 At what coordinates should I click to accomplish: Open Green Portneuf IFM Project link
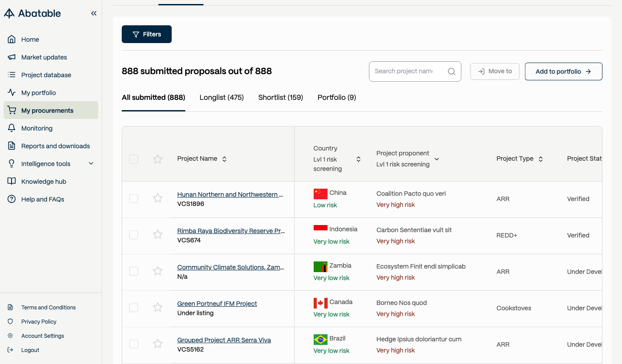click(217, 304)
